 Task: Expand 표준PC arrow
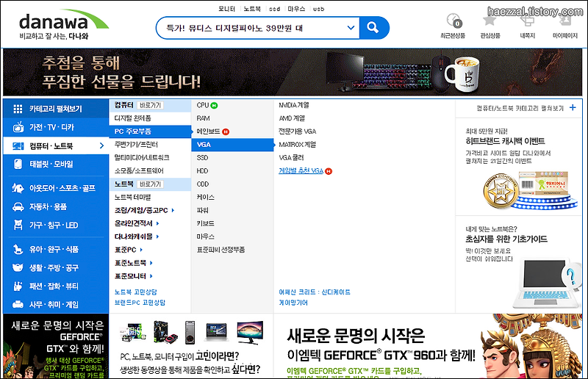tap(141, 250)
